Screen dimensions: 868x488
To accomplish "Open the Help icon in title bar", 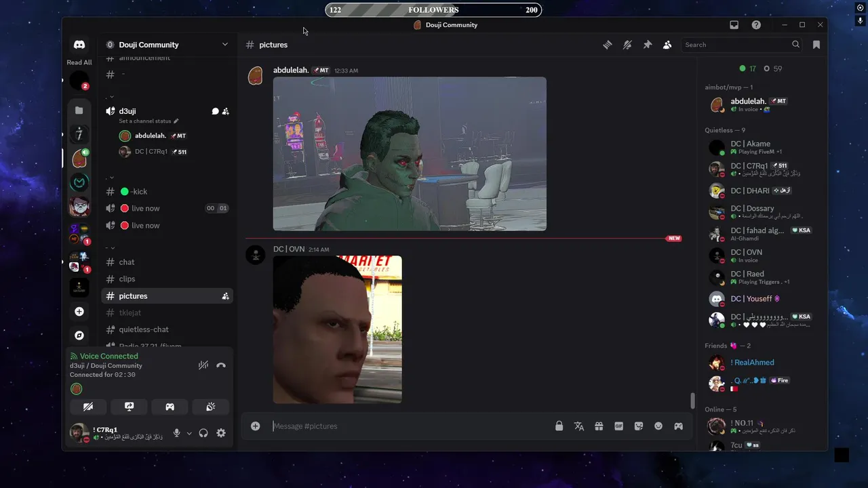I will 756,25.
